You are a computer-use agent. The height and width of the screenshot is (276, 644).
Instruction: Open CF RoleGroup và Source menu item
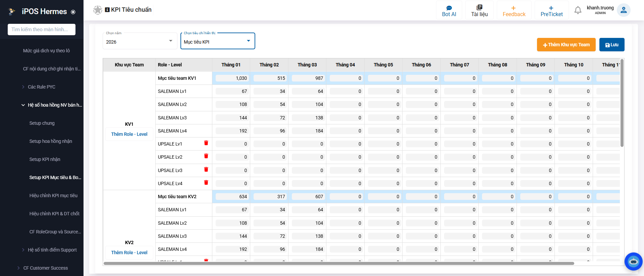tap(55, 232)
